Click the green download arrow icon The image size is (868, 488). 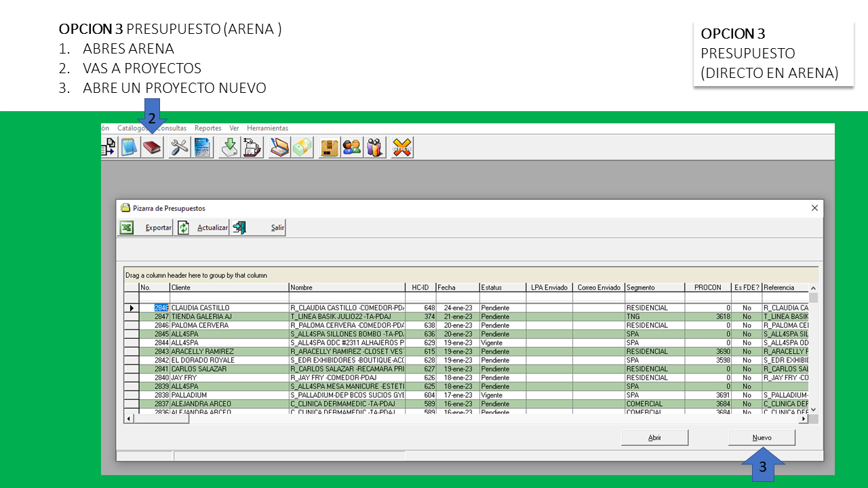coord(229,147)
